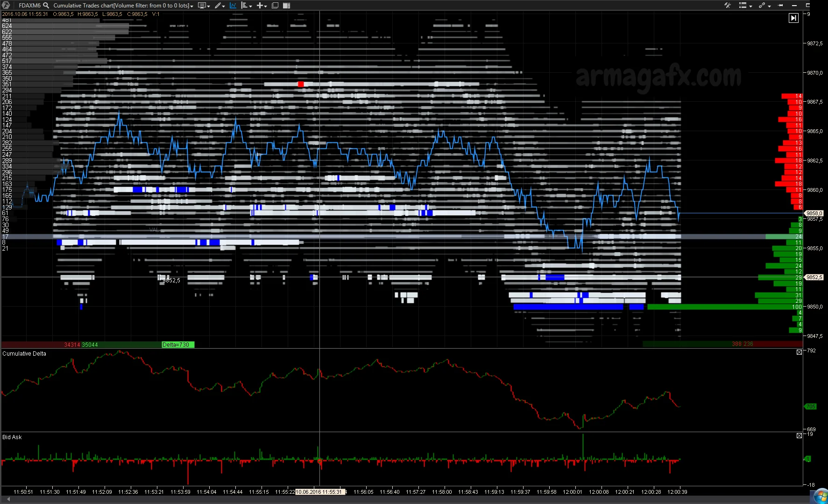Toggle the side panel layout icon
The image size is (828, 504).
[286, 6]
